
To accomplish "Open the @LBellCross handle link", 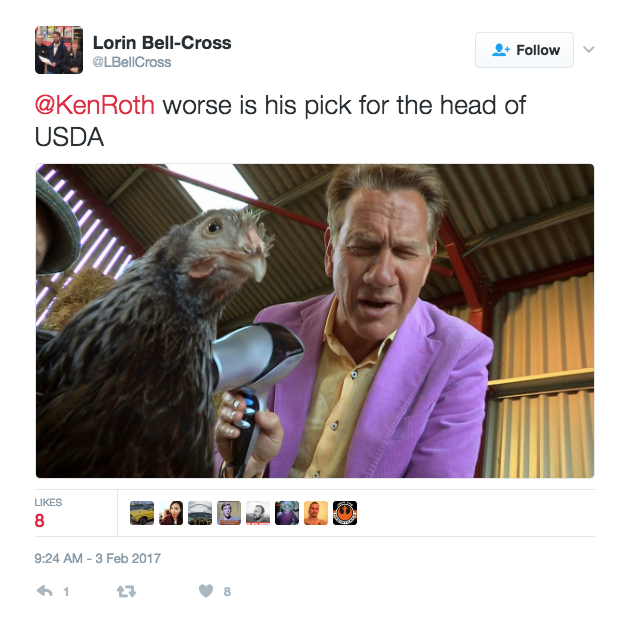I will tap(132, 62).
